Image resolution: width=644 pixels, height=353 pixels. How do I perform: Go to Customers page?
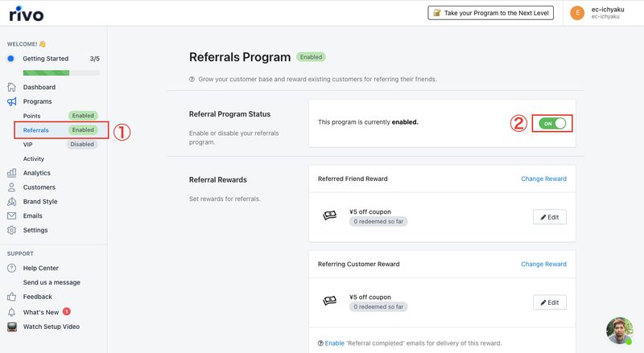39,187
